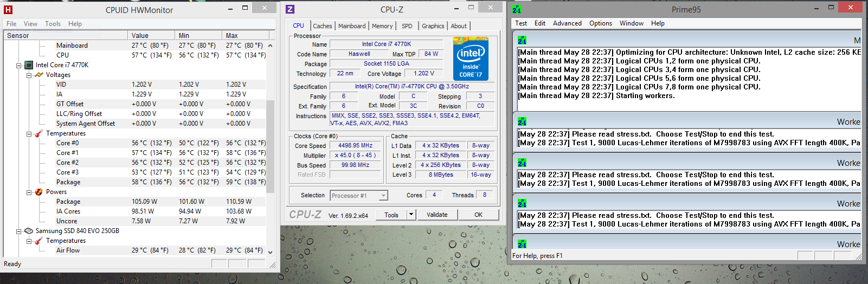868x284 pixels.
Task: Click the Multiplier x 45.0 field
Action: coord(355,156)
